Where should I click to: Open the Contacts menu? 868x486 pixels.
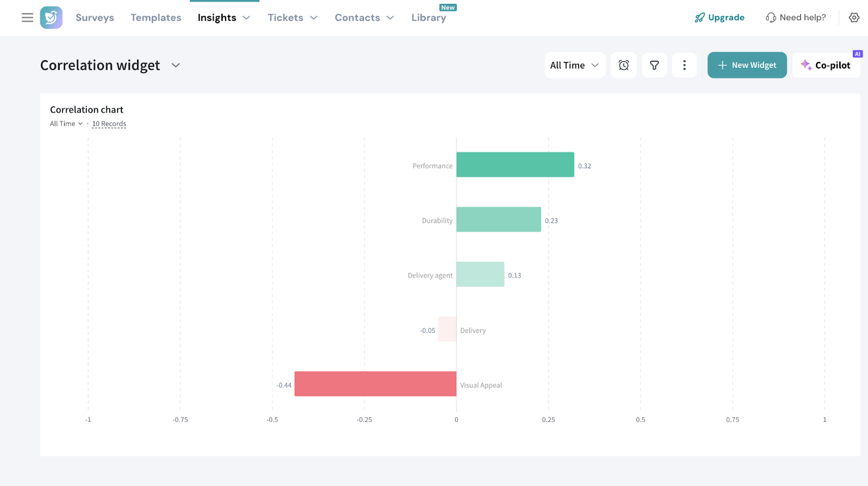(x=364, y=18)
